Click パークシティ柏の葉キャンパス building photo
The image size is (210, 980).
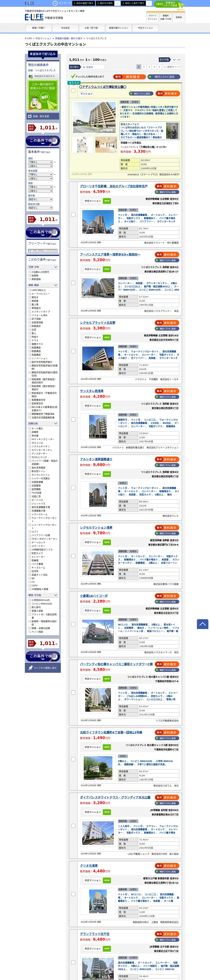click(98, 700)
